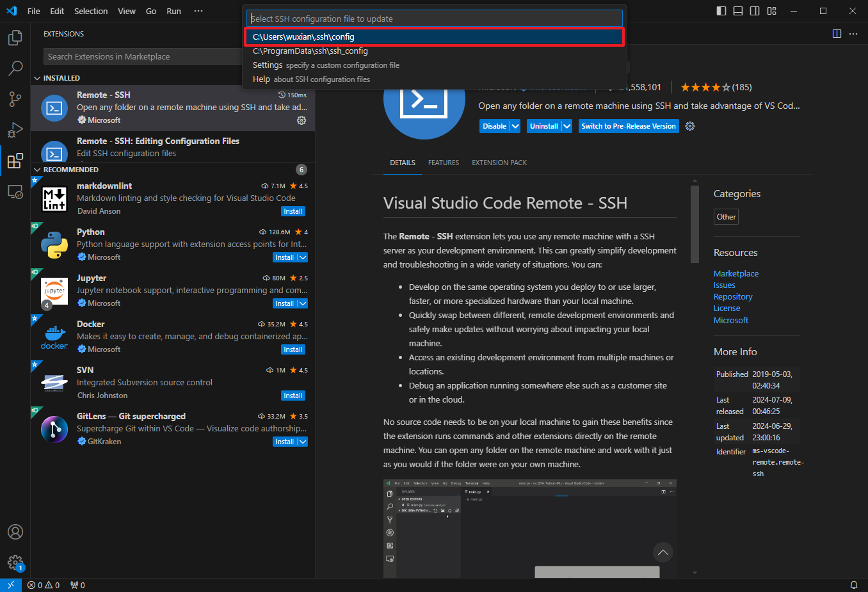Open editor More Actions ellipsis
Screen dimensions: 868x592
pyautogui.click(x=853, y=34)
